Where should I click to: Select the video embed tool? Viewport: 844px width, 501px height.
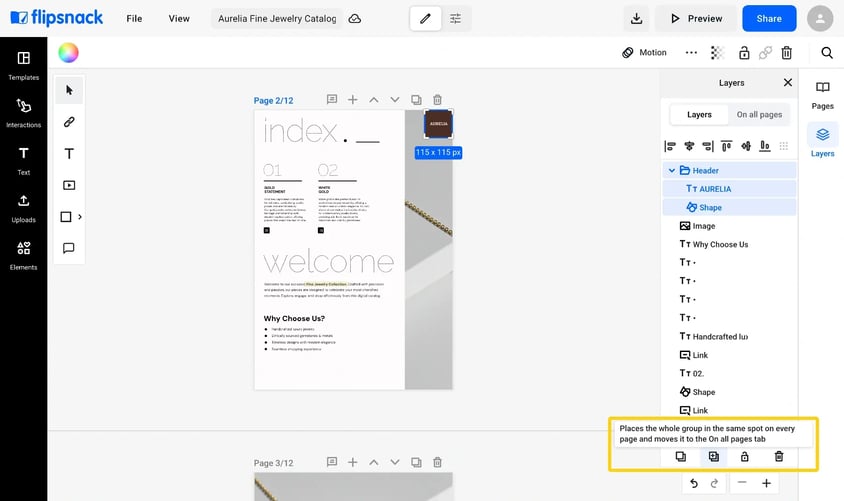click(69, 185)
